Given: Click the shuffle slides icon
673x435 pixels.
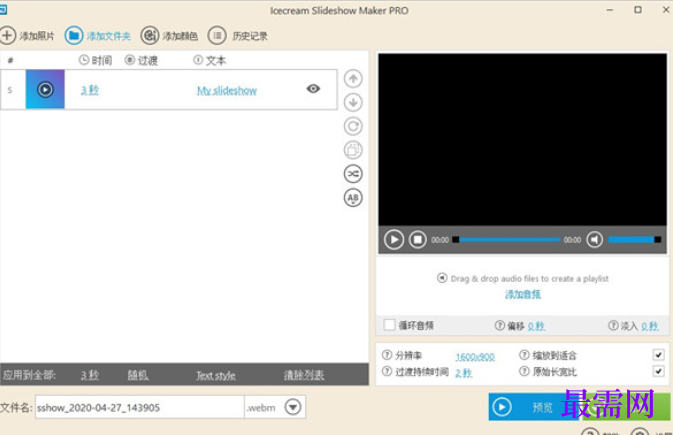Looking at the screenshot, I should click(353, 174).
